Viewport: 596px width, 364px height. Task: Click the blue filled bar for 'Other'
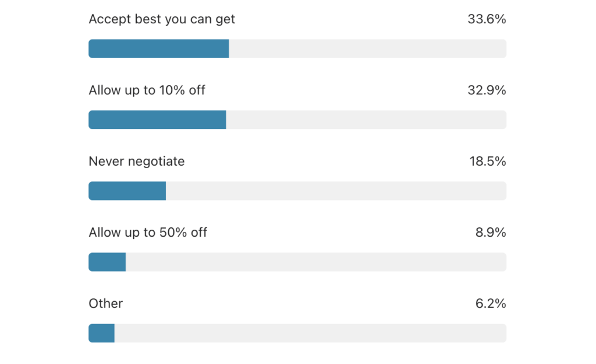(x=101, y=333)
